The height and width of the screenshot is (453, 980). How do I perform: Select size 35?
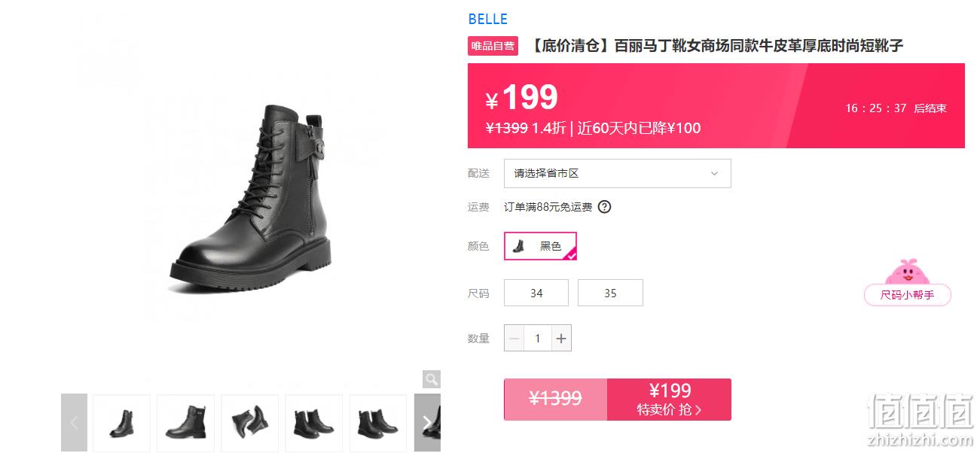610,293
